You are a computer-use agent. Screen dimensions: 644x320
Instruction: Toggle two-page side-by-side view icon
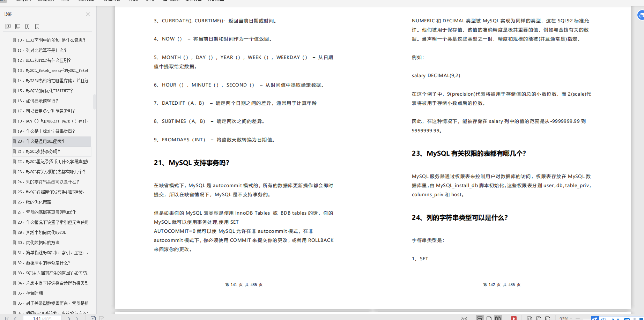(498, 318)
